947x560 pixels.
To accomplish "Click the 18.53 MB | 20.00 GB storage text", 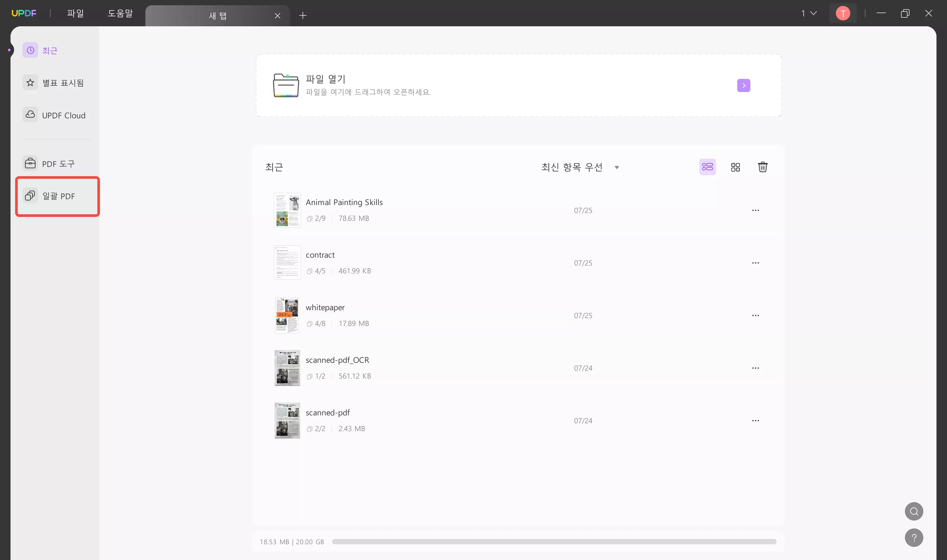I will coord(292,542).
